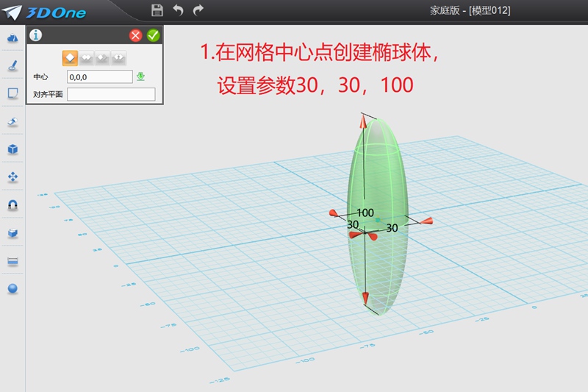
Task: Select the Sketch Draw brush tool
Action: coord(12,65)
